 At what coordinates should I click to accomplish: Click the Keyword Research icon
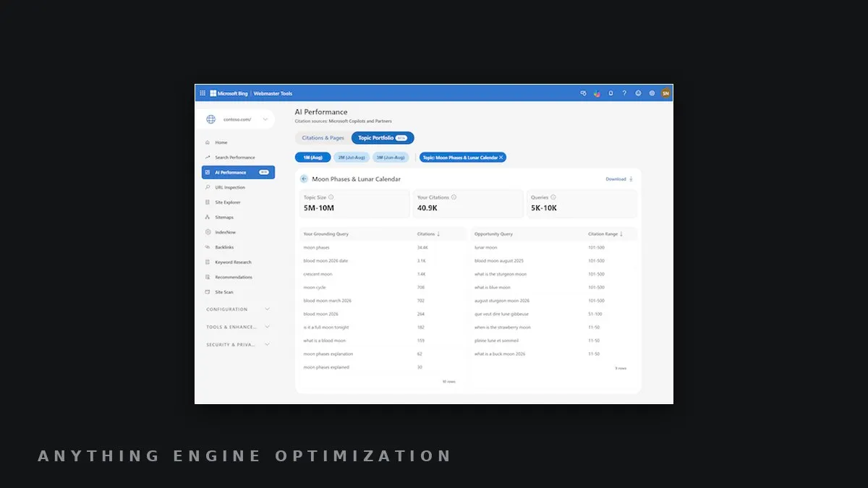(x=208, y=262)
